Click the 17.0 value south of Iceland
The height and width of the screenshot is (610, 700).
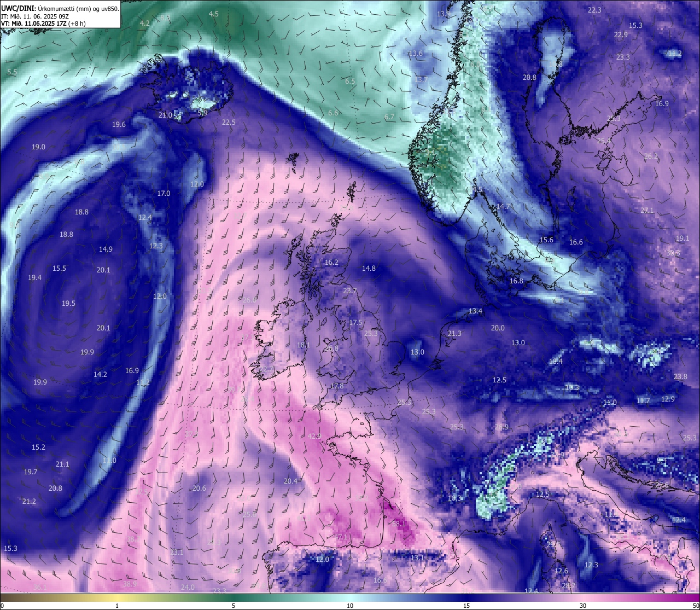pyautogui.click(x=164, y=193)
